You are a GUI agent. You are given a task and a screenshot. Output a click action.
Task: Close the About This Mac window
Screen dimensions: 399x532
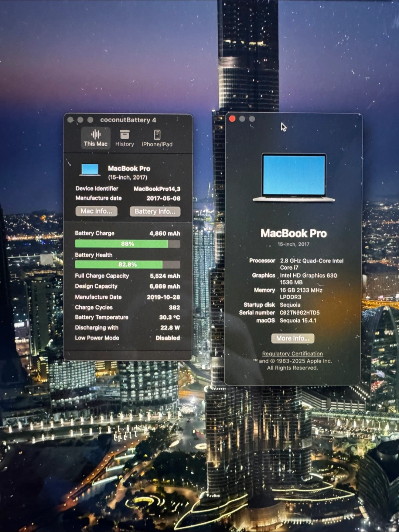(x=232, y=119)
